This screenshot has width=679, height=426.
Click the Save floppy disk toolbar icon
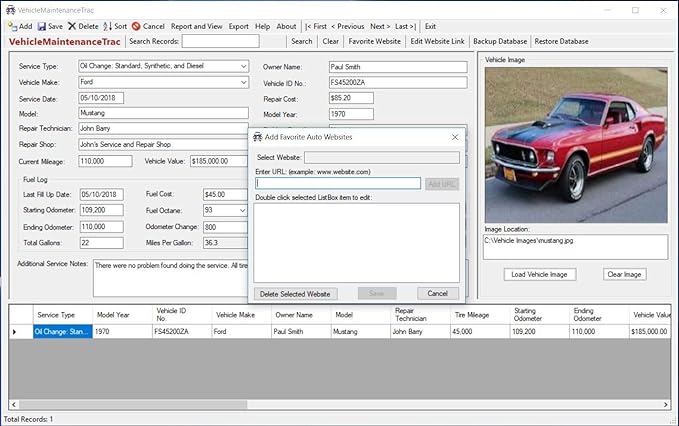(42, 25)
